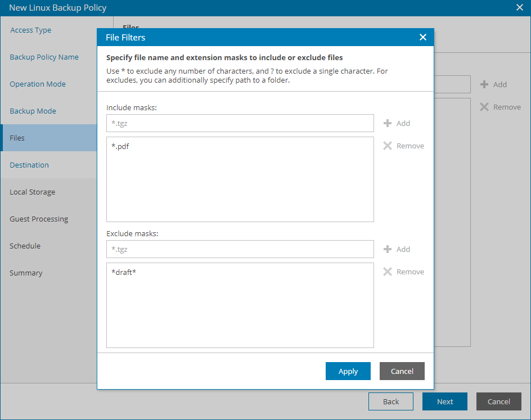The width and height of the screenshot is (531, 420).
Task: Click the Exclude masks input field
Action: (x=240, y=249)
